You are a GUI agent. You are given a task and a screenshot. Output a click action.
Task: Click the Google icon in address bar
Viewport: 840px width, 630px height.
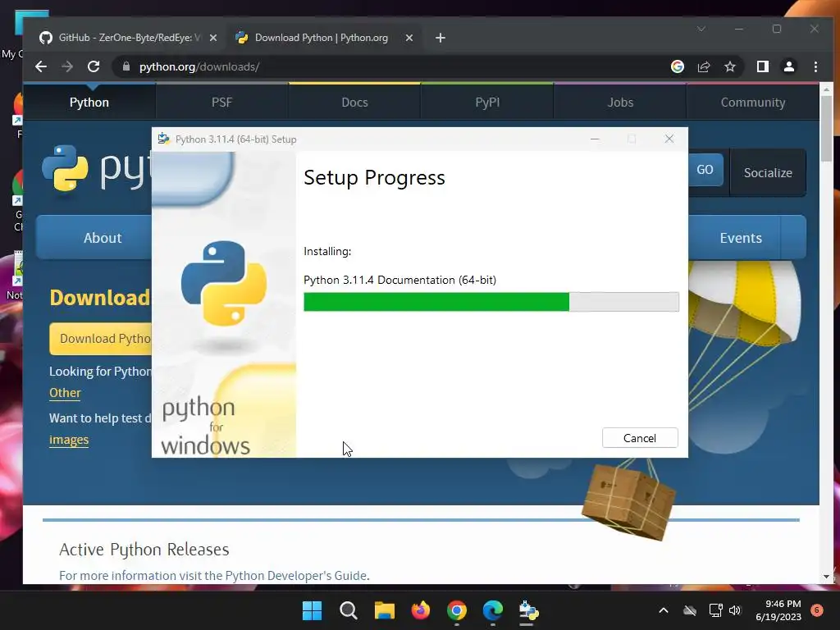click(677, 66)
